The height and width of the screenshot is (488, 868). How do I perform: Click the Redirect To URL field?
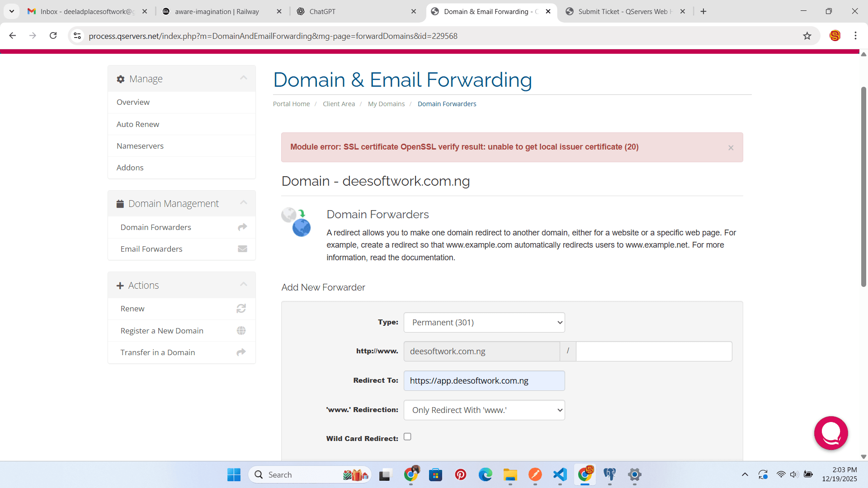click(x=484, y=381)
